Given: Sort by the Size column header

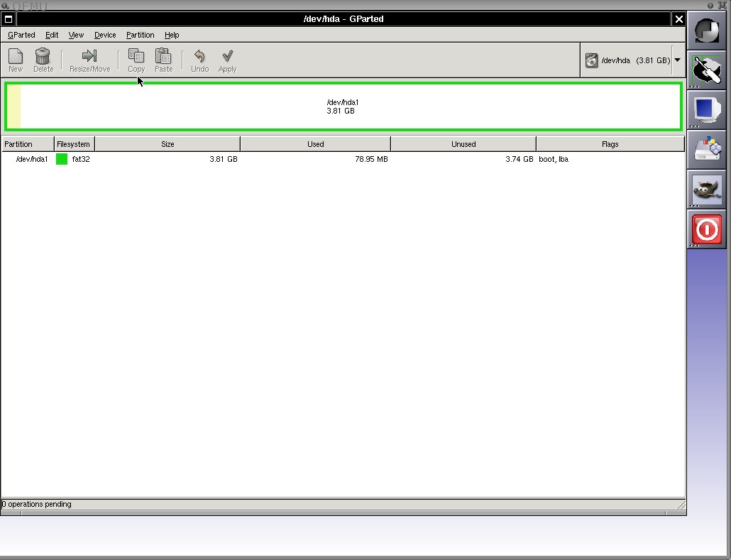Looking at the screenshot, I should [x=167, y=144].
